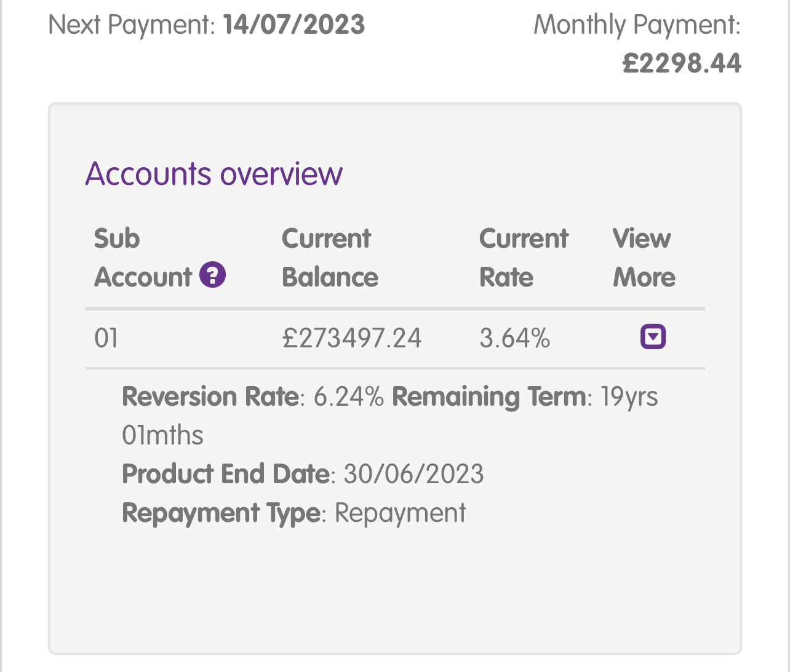Click the Current Rate column header
The width and height of the screenshot is (790, 672).
click(524, 258)
